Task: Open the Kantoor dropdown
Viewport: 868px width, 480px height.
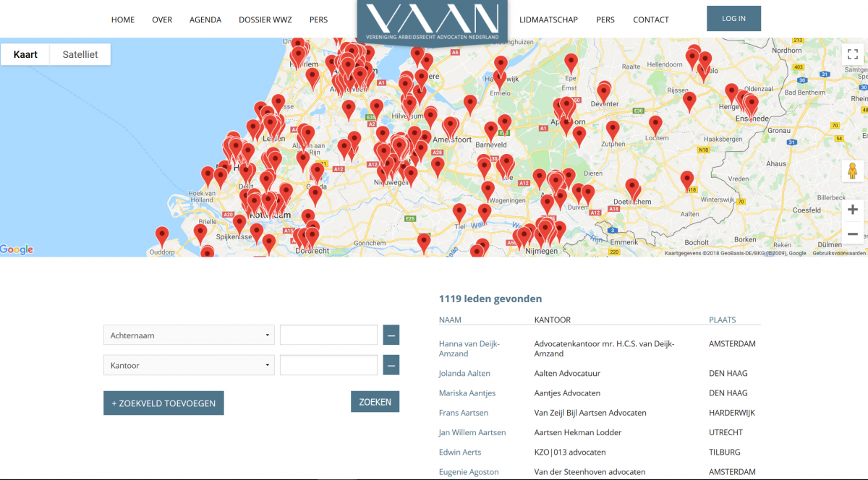Action: pos(189,365)
